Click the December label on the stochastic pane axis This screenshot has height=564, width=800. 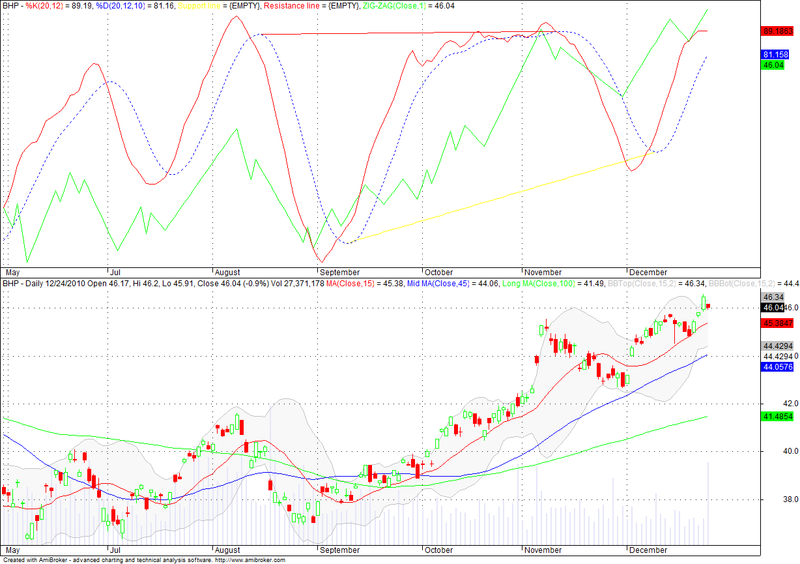point(648,273)
